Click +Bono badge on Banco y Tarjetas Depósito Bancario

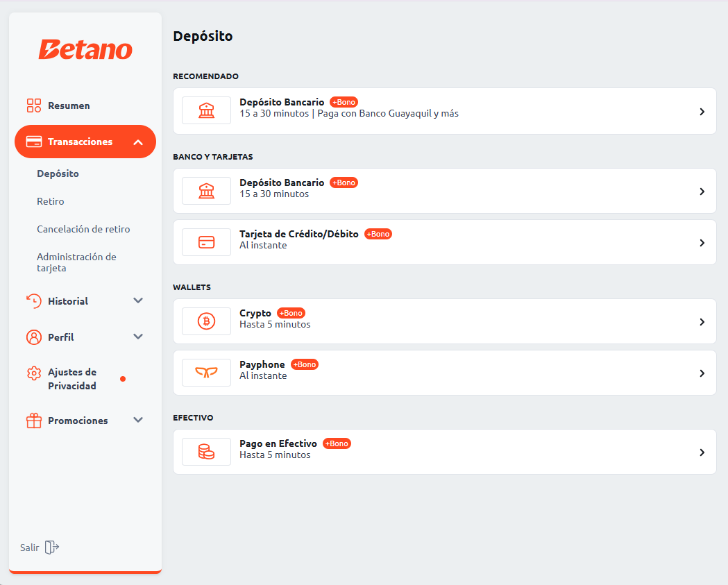pyautogui.click(x=344, y=183)
